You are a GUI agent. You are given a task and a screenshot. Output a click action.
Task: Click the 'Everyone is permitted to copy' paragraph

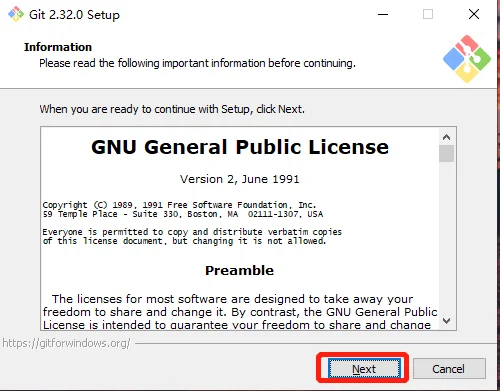[x=192, y=236]
